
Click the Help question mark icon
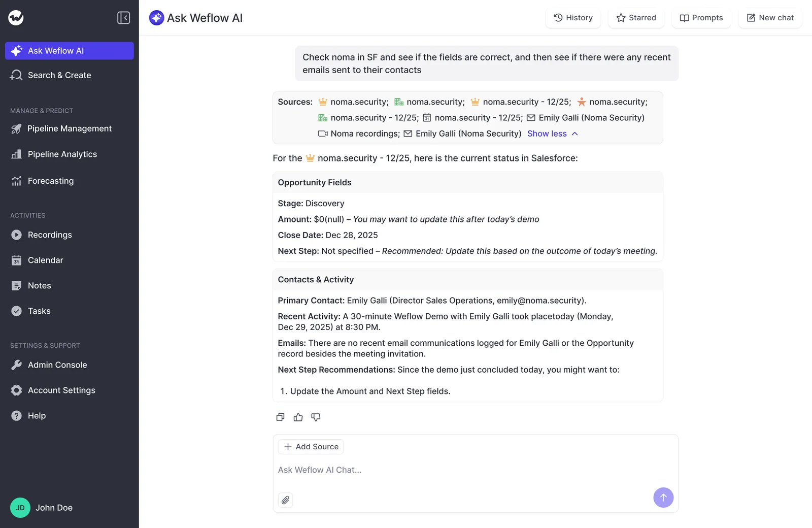click(17, 416)
